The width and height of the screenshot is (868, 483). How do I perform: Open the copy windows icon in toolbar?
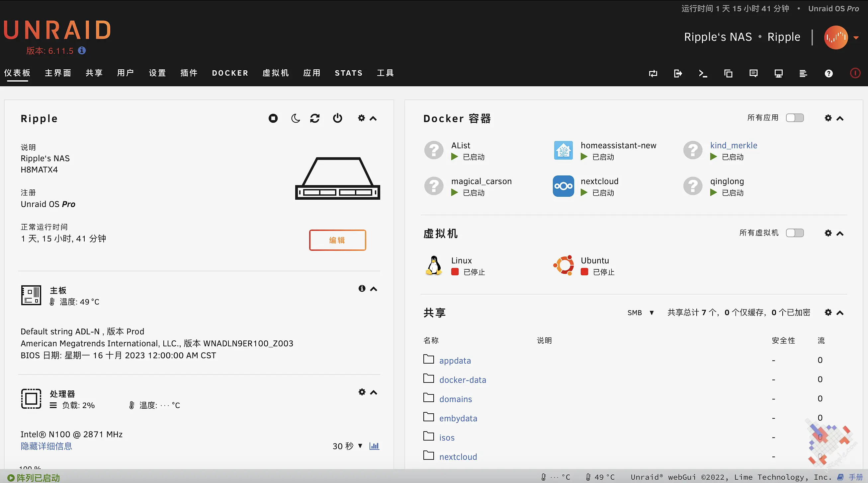click(x=728, y=73)
